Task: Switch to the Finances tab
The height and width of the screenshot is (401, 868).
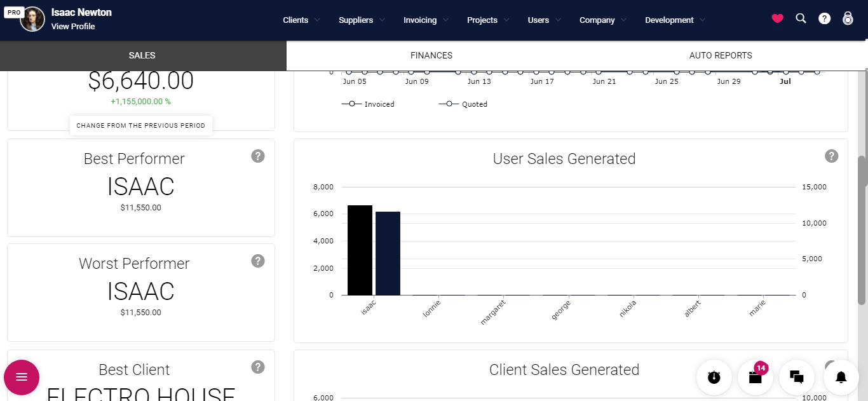Action: point(431,56)
